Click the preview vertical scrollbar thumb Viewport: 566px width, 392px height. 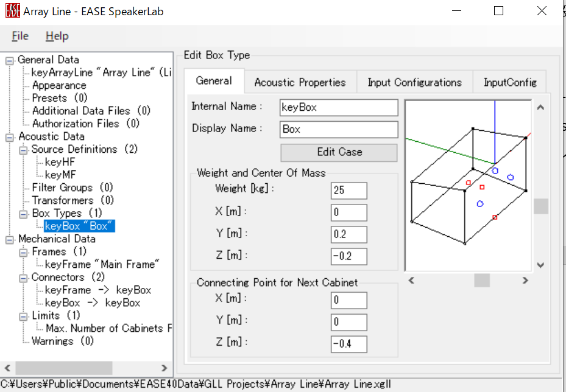pos(541,206)
